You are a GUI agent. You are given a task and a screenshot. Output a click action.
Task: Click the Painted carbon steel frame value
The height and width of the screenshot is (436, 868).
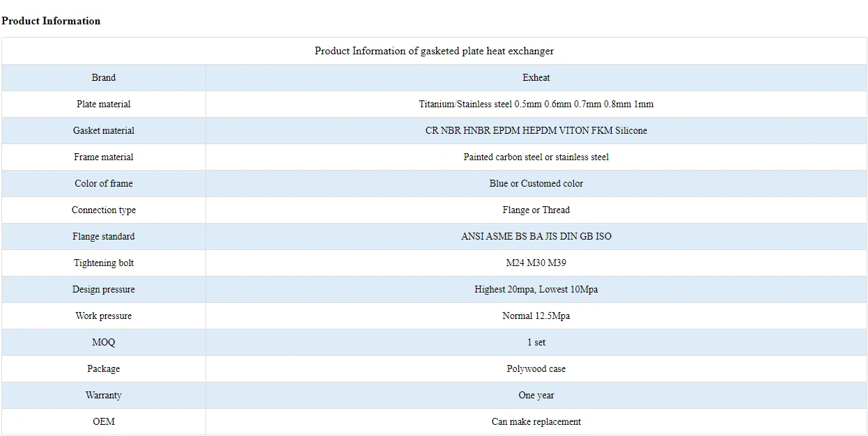click(x=536, y=157)
